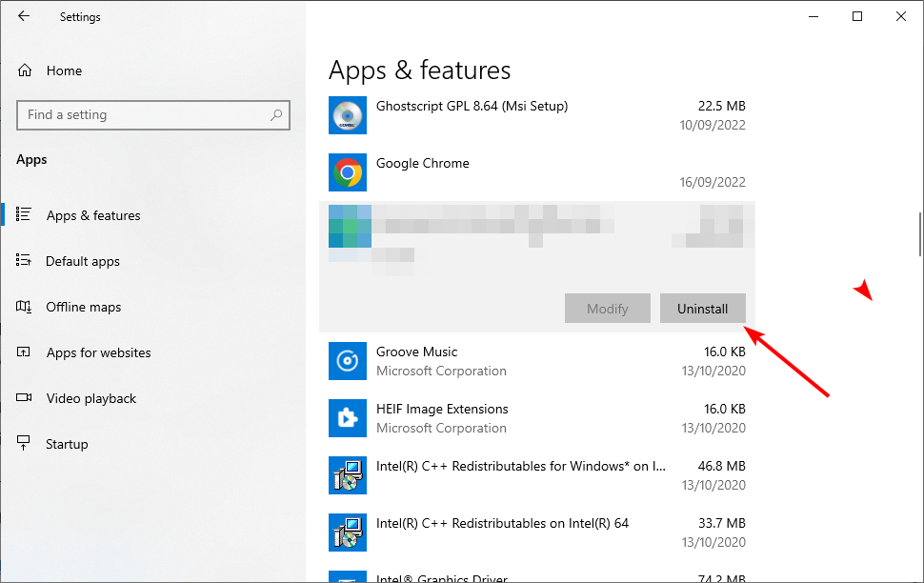
Task: Click Intel C++ Redistributables on Intel 64 icon
Action: pos(348,533)
